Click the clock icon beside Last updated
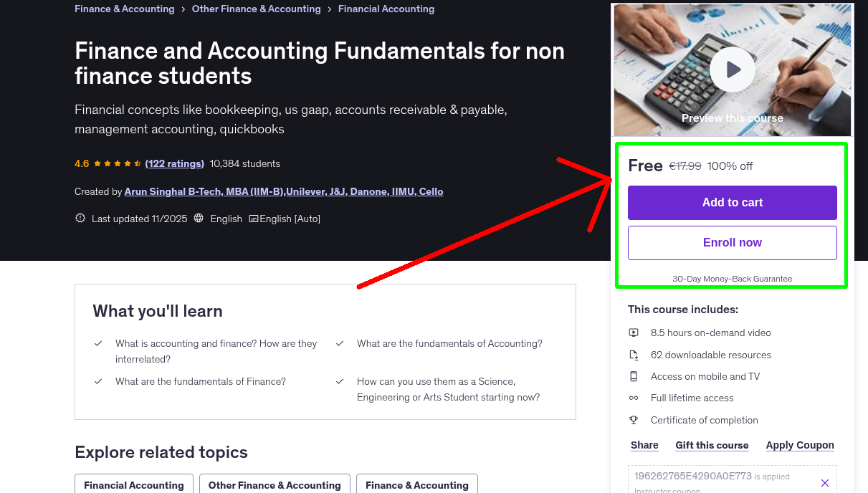Screen dimensions: 868x493 pyautogui.click(x=80, y=218)
